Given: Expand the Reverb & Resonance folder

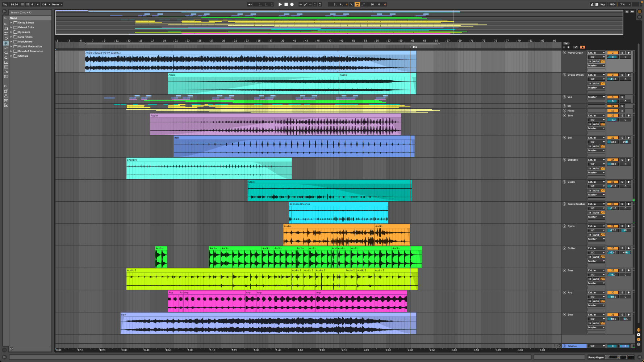Looking at the screenshot, I should pyautogui.click(x=11, y=51).
